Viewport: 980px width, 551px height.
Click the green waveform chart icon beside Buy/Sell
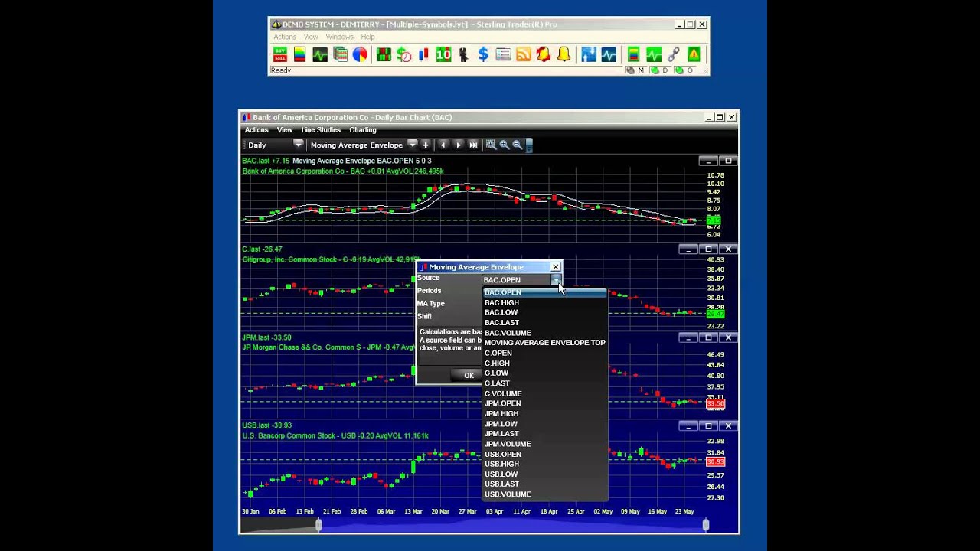tap(320, 54)
